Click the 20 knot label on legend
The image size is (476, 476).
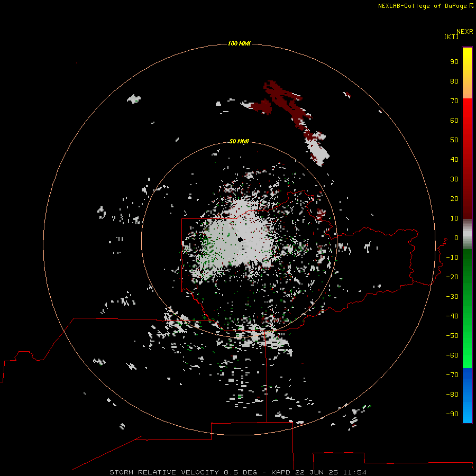pos(454,199)
